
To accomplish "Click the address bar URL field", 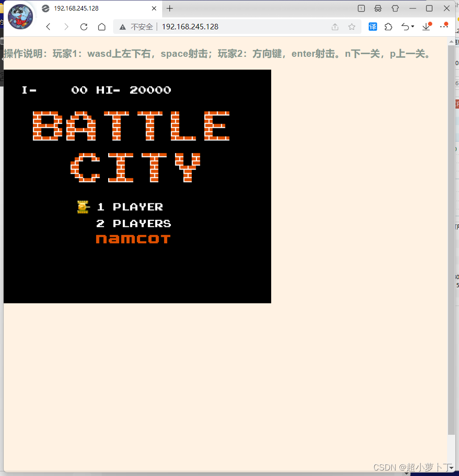I will point(237,27).
